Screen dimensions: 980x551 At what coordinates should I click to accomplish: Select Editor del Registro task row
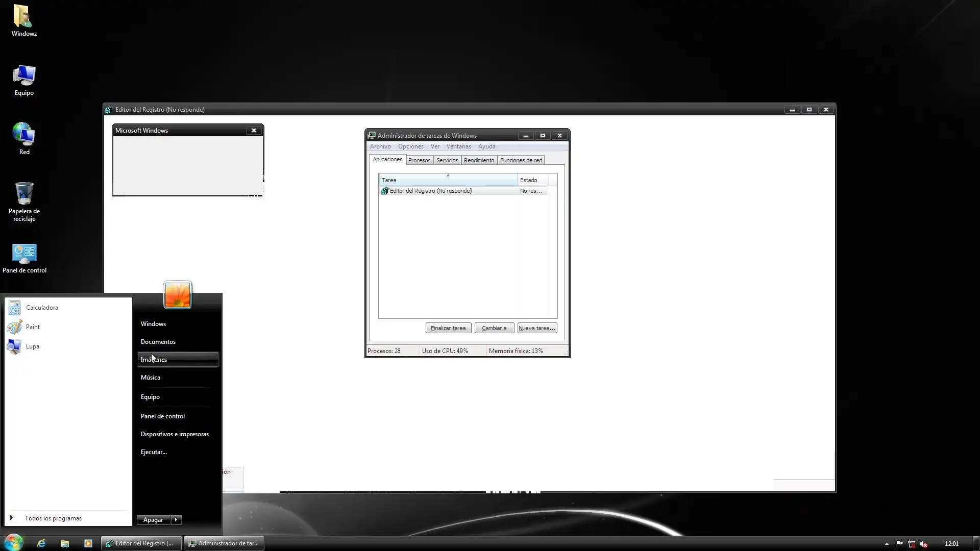(x=430, y=191)
